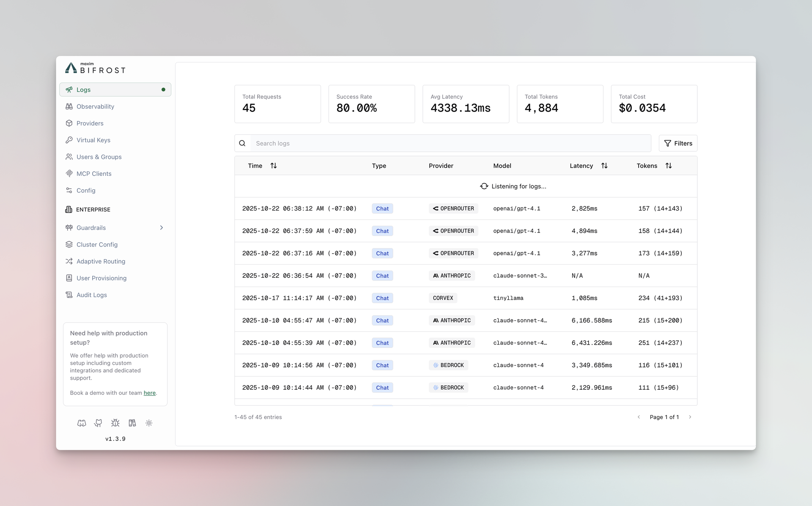Click the Audit Logs scroll icon
The image size is (812, 506).
click(x=69, y=295)
